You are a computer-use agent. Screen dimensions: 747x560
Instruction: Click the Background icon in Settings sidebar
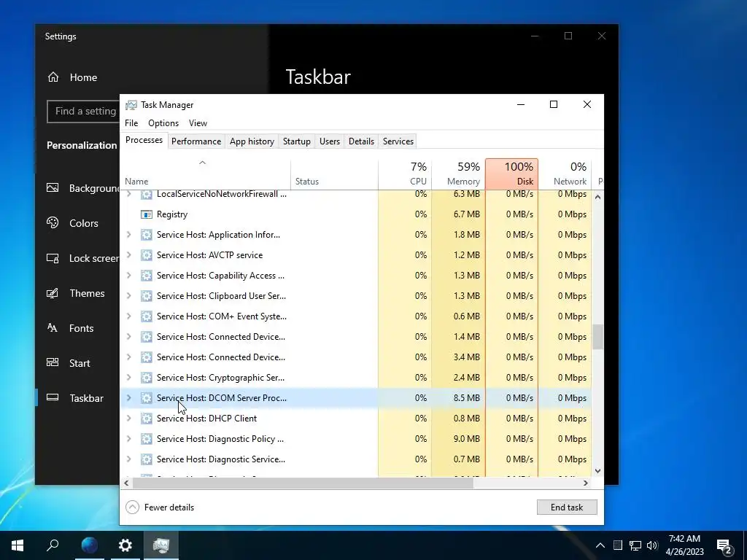point(53,187)
